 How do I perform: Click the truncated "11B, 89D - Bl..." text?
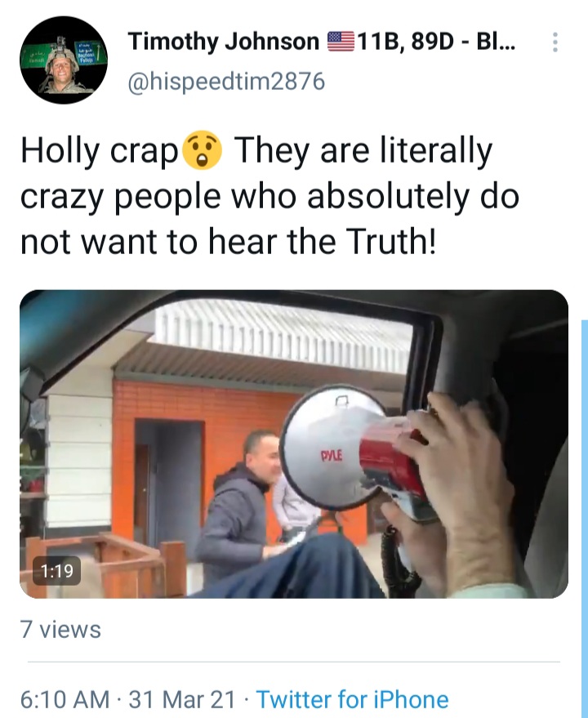tap(436, 41)
